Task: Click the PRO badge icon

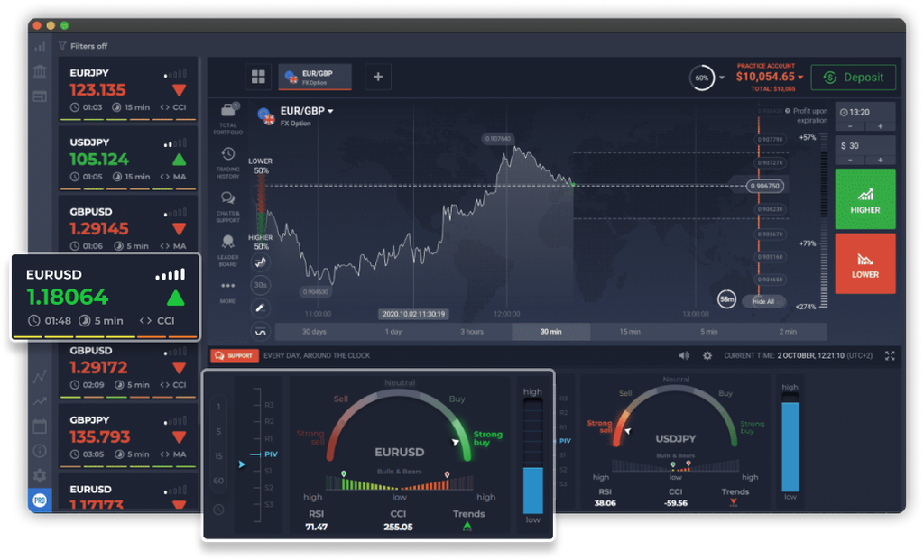Action: coord(40,500)
